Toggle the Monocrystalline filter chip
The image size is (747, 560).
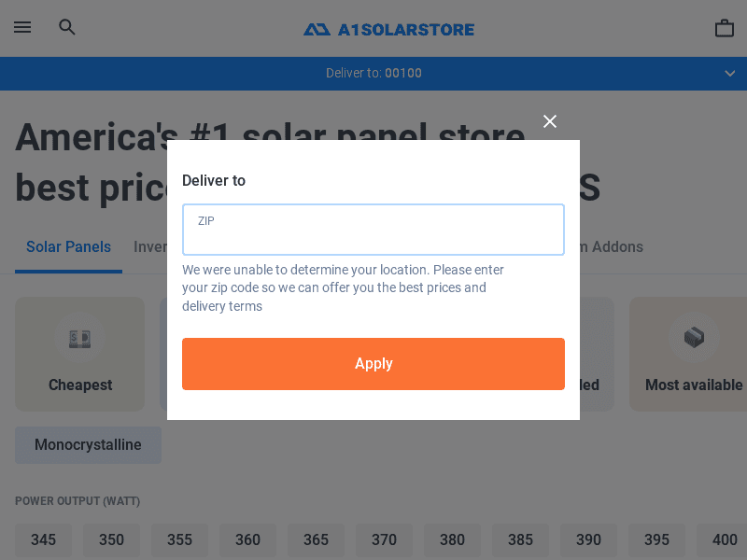pos(88,445)
